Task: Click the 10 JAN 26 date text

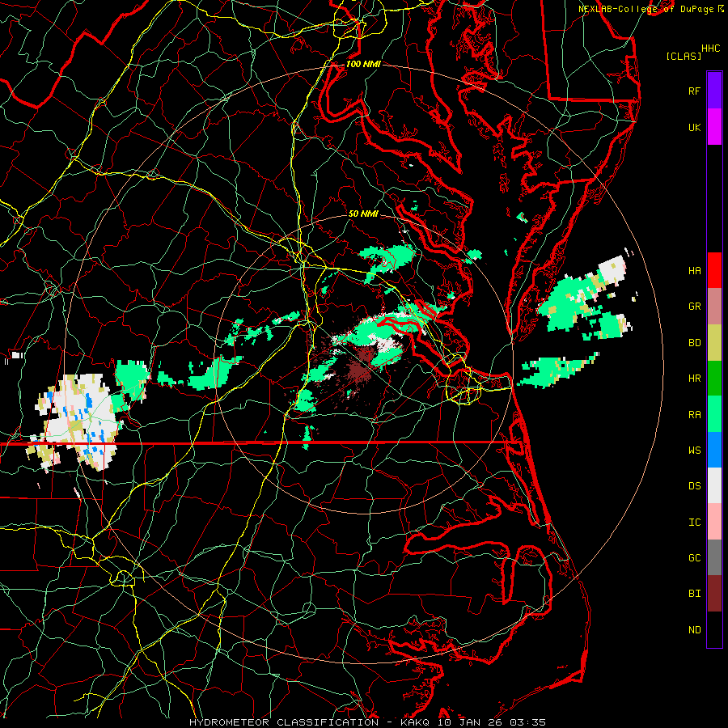Action: click(470, 722)
